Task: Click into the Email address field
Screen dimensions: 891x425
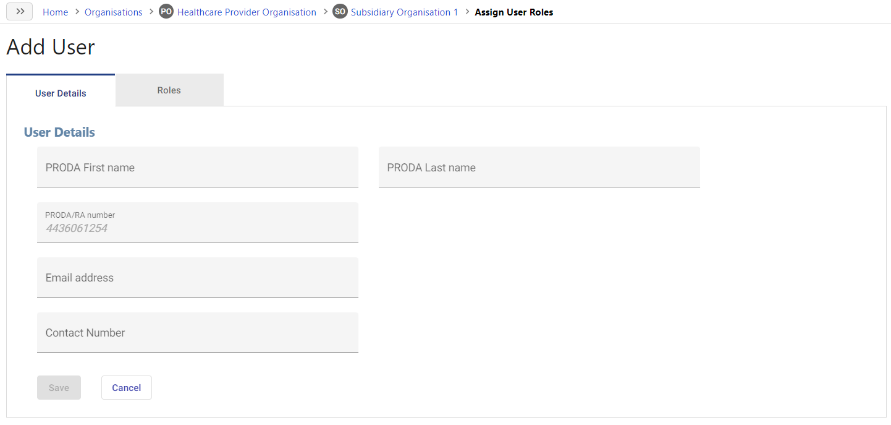Action: click(198, 277)
